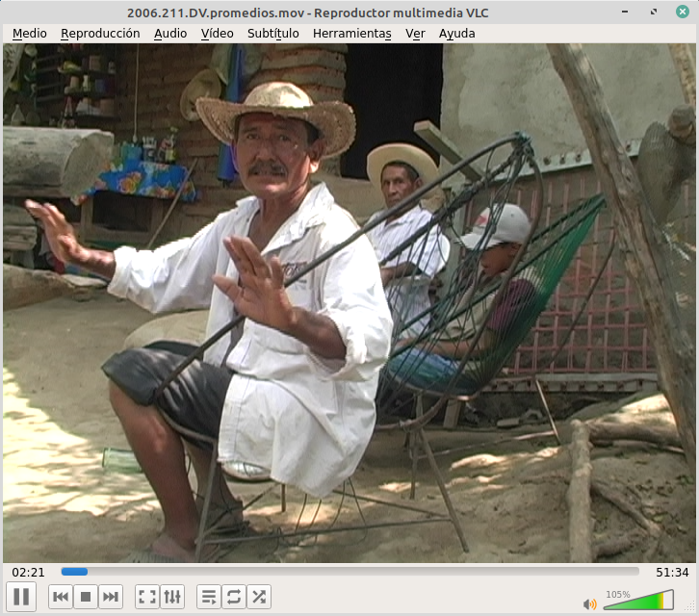Toggle the playlist view
This screenshot has height=616, width=699.
pyautogui.click(x=209, y=597)
